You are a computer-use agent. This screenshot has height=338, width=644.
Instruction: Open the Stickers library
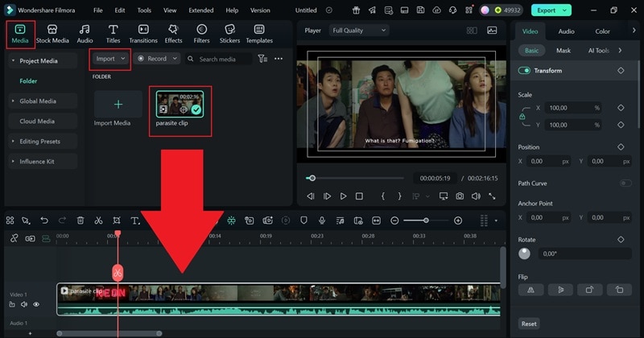229,34
